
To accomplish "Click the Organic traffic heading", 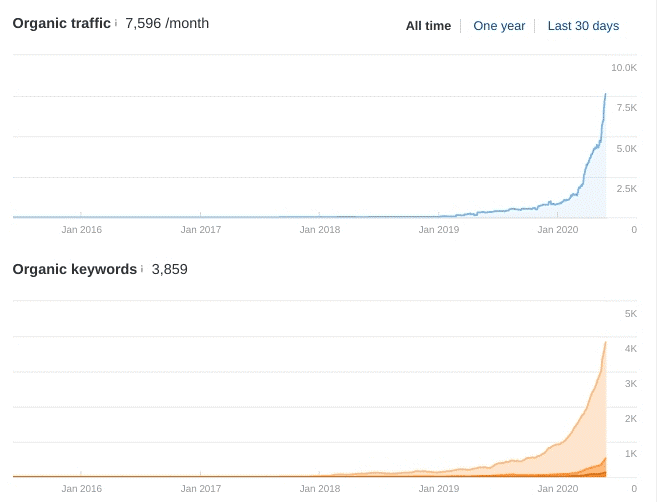I will [61, 23].
